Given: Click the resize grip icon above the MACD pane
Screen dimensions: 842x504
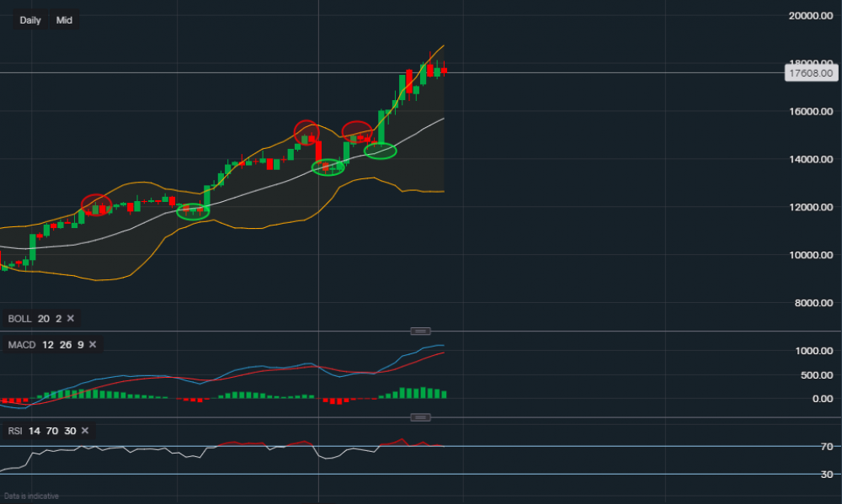Looking at the screenshot, I should (x=422, y=331).
